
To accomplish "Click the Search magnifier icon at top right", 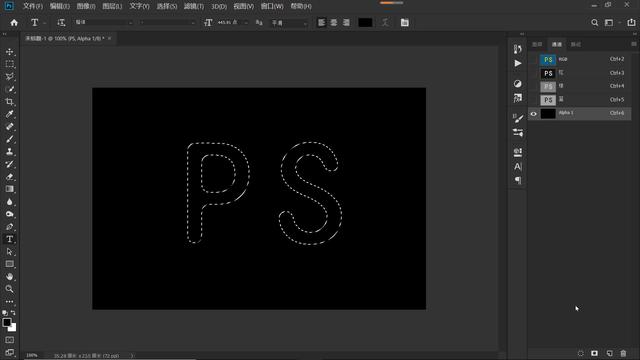I will click(x=595, y=23).
